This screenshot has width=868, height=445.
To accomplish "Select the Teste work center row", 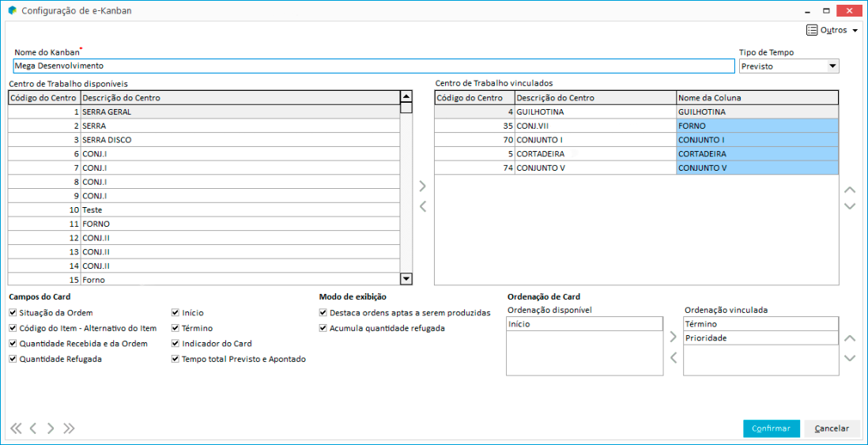I will click(204, 209).
